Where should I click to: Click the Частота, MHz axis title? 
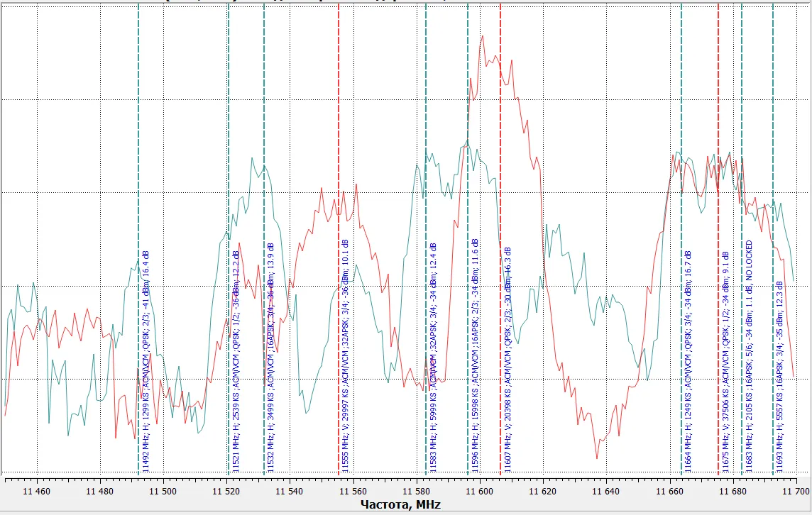[x=400, y=505]
